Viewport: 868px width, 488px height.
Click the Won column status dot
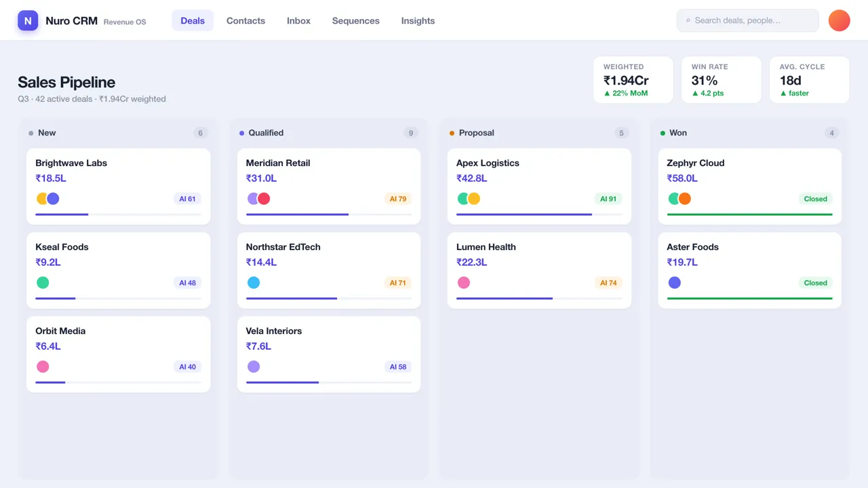[663, 134]
